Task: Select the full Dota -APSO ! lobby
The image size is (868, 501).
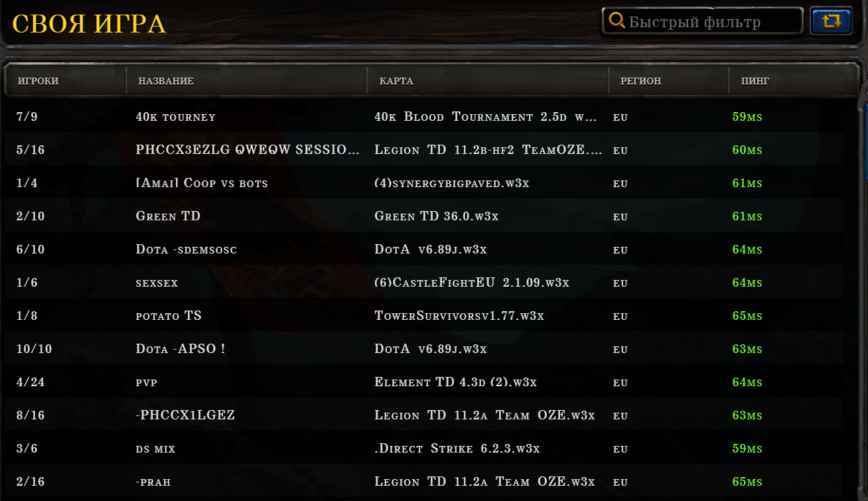Action: (424, 348)
